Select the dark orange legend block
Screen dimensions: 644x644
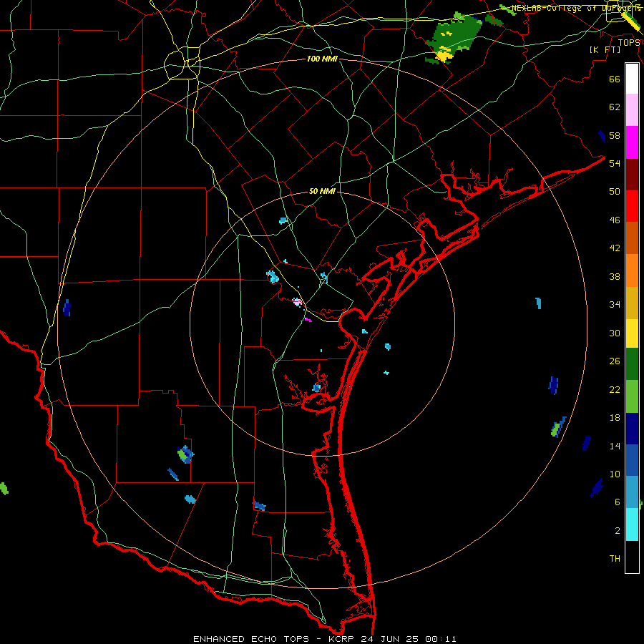632,238
